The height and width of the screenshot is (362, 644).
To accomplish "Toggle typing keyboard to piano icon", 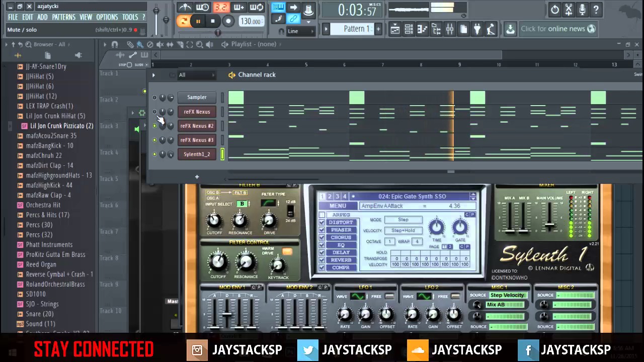I will click(278, 8).
